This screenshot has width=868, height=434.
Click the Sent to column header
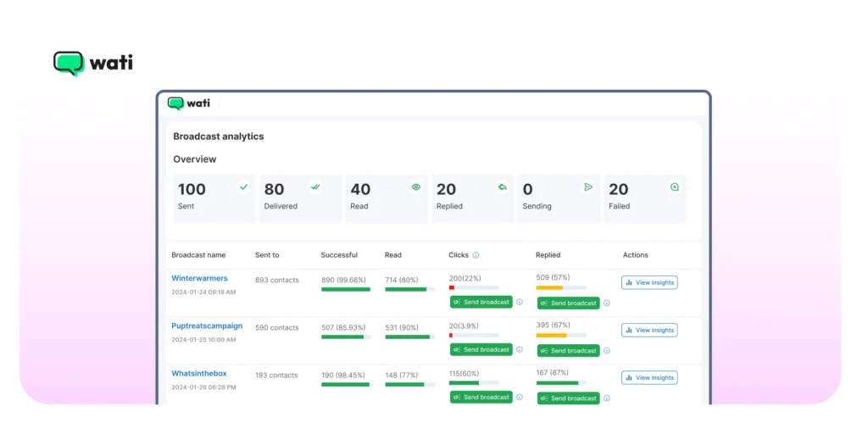(267, 255)
